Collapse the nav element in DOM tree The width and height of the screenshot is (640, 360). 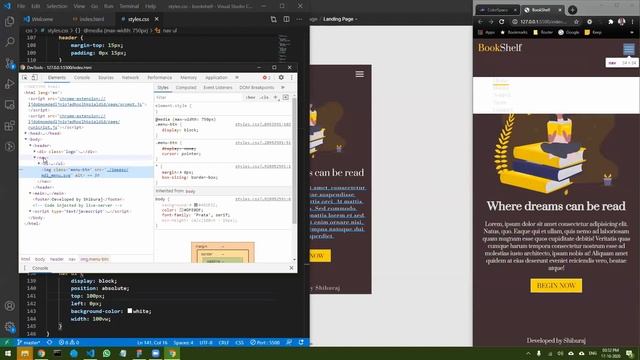[x=35, y=158]
